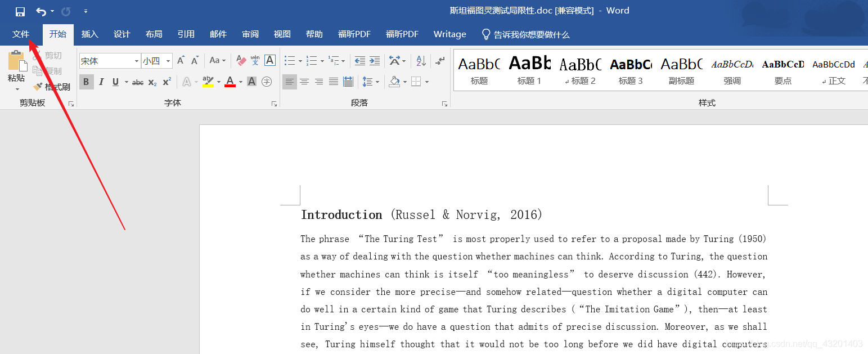This screenshot has height=354, width=868.
Task: Switch to the 邮件 (Mailings) tab
Action: click(x=218, y=34)
